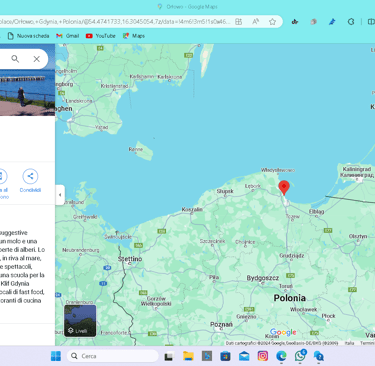Click the Condividi share button
This screenshot has width=375, height=366.
(30, 181)
